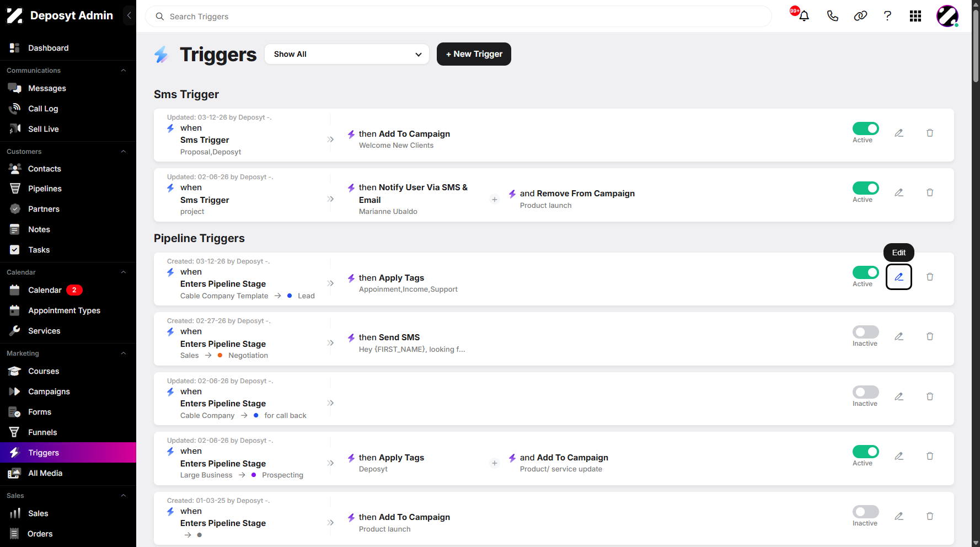Click the link chain icon in header
This screenshot has height=547, width=980.
[860, 16]
